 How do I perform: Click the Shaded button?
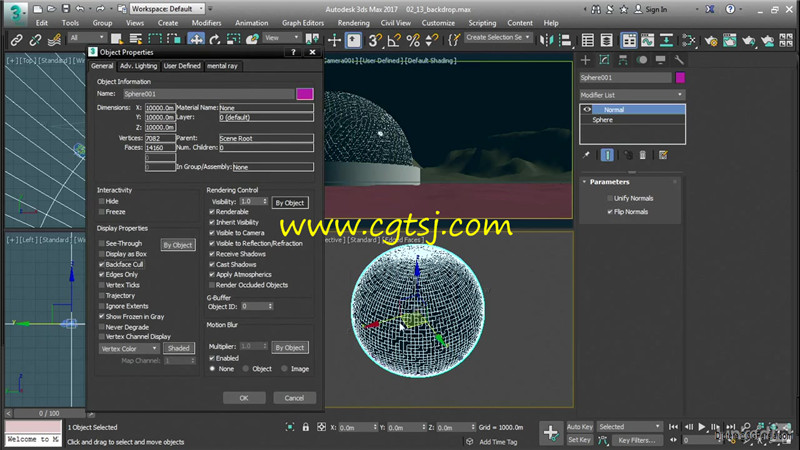(x=179, y=348)
